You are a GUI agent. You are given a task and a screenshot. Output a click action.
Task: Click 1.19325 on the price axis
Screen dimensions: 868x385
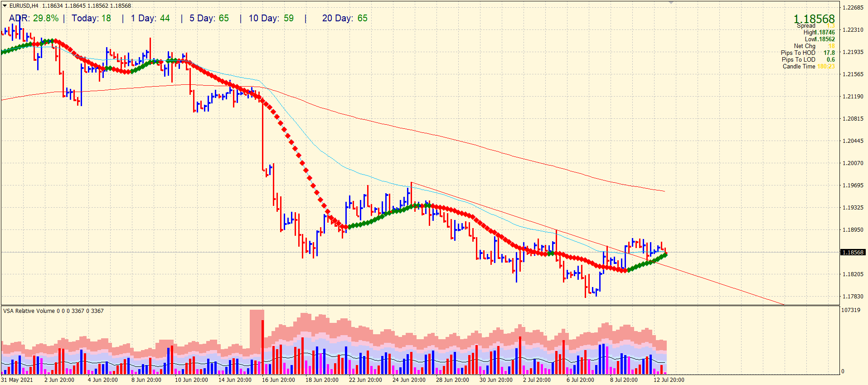pyautogui.click(x=853, y=208)
